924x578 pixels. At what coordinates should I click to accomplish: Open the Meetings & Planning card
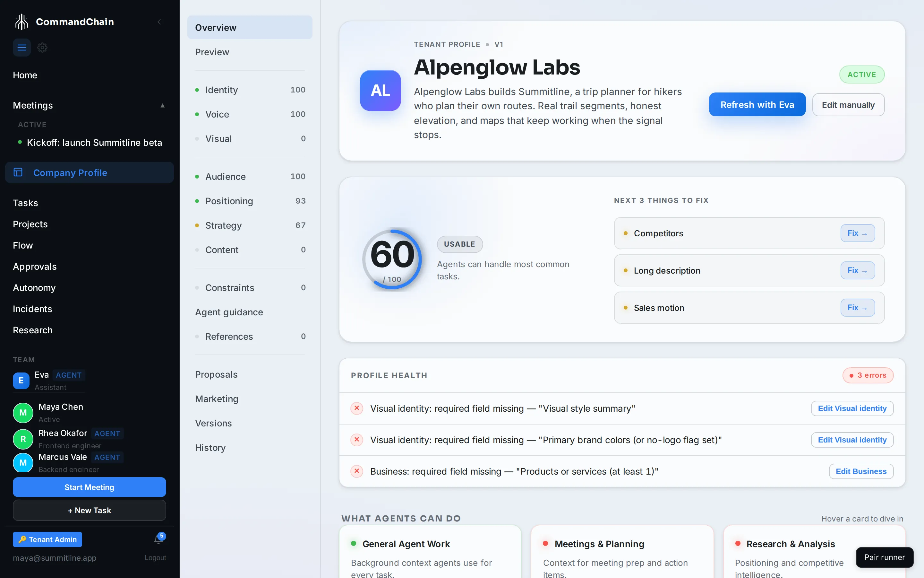(x=622, y=552)
